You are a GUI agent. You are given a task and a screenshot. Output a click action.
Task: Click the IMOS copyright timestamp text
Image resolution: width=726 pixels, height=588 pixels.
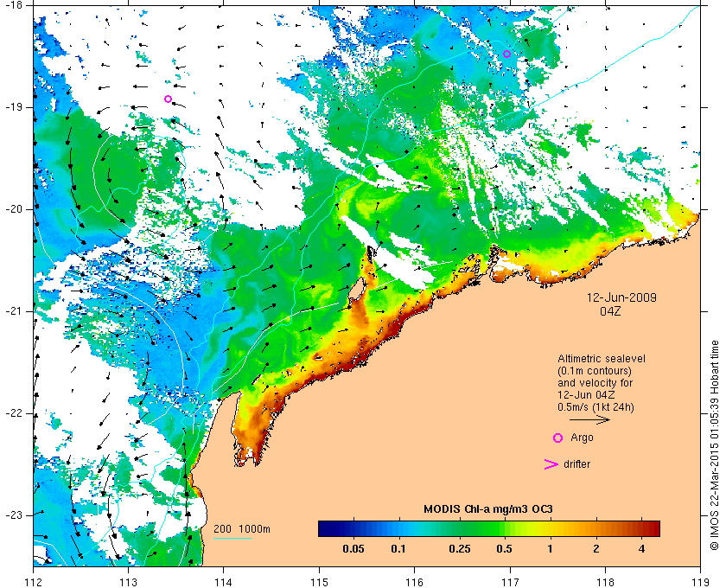pyautogui.click(x=715, y=445)
